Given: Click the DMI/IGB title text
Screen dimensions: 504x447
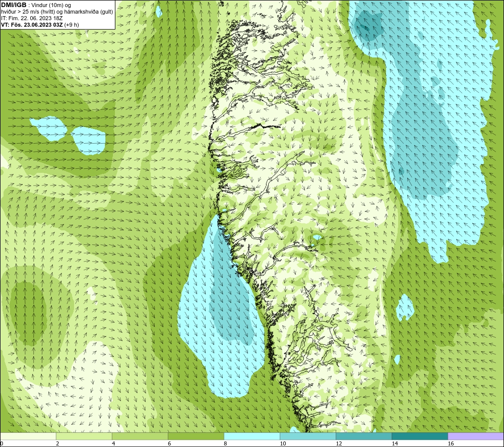Looking at the screenshot, I should [14, 5].
